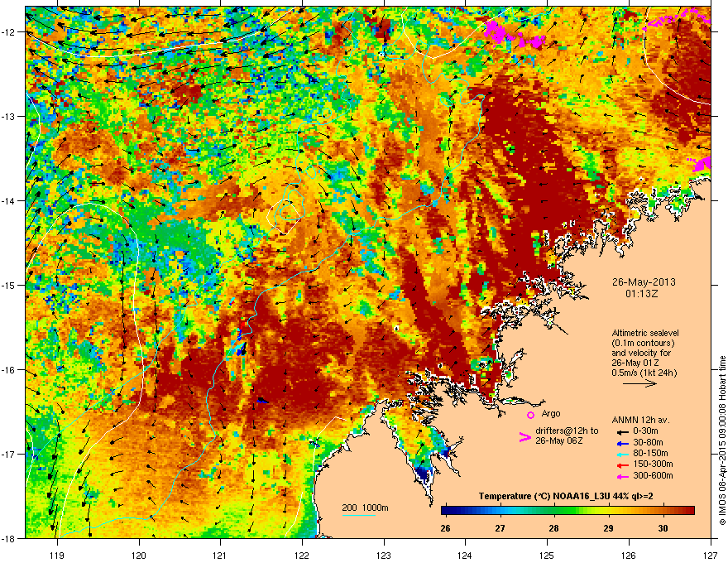Screen dimensions: 728x563
Task: Click the latitude axis label '-14'
Action: click(x=8, y=201)
